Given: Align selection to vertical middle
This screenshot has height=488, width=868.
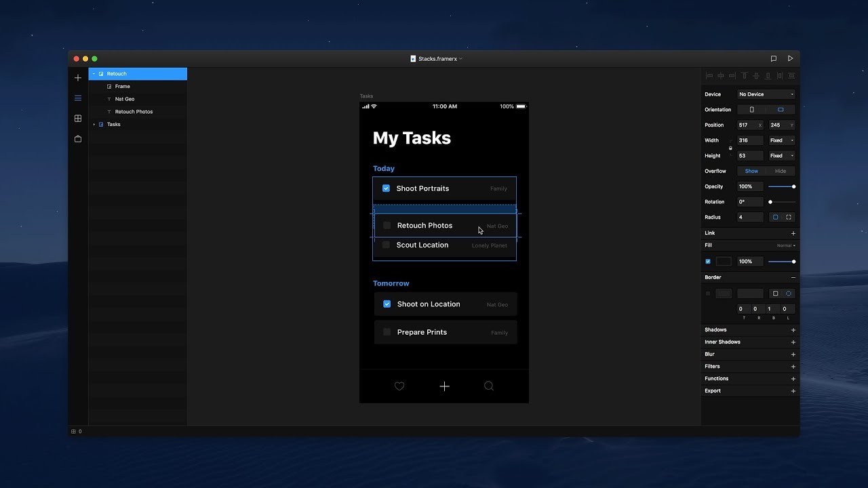Looking at the screenshot, I should coord(756,76).
